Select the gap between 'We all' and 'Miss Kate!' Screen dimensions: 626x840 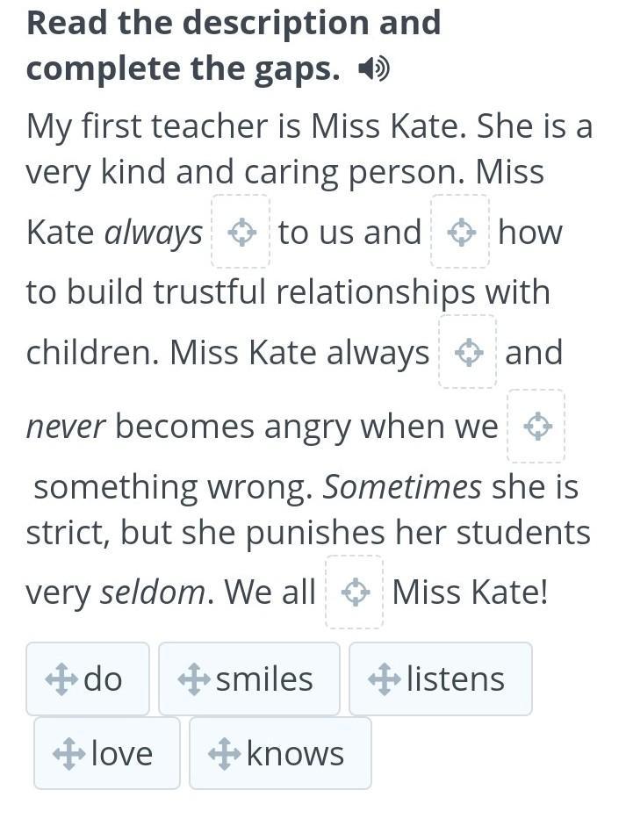pos(355,592)
